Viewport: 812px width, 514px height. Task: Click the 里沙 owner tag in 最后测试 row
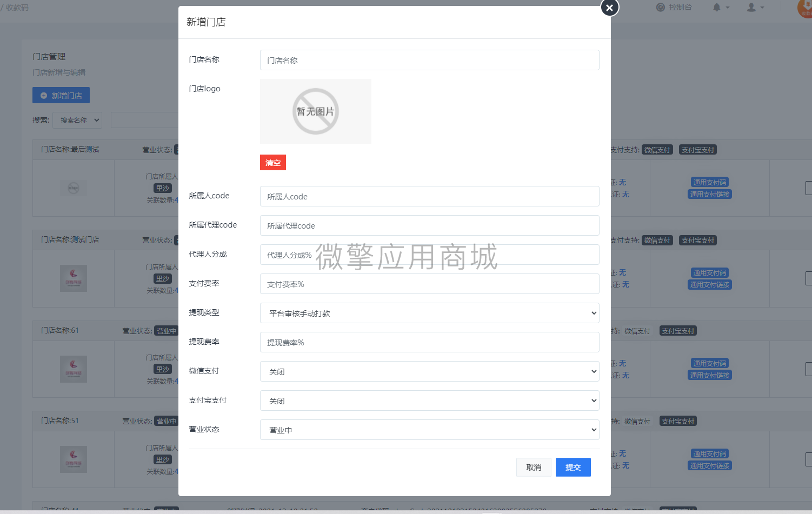(163, 188)
